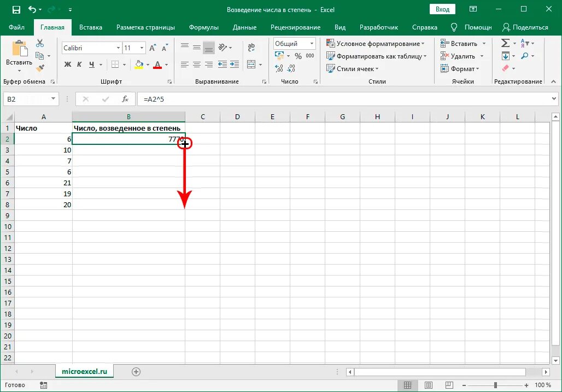
Task: Click the Format Painter brush icon
Action: [40, 68]
